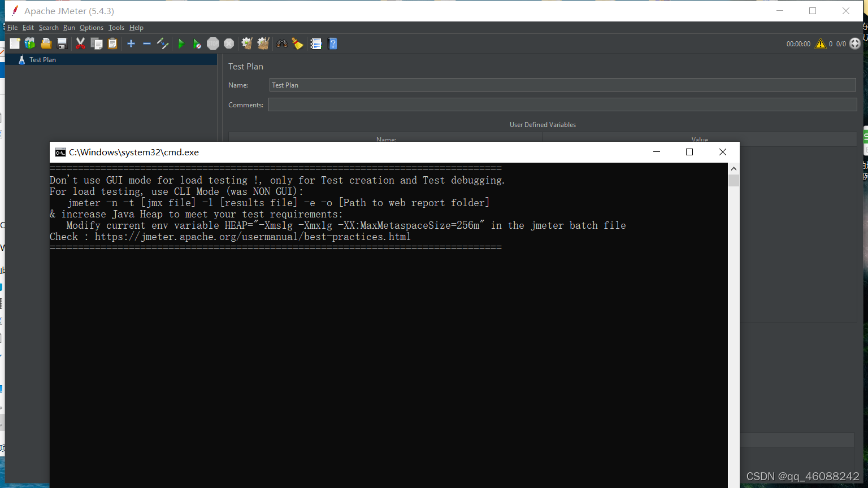
Task: Minimize the Apache JMeter window
Action: (780, 11)
